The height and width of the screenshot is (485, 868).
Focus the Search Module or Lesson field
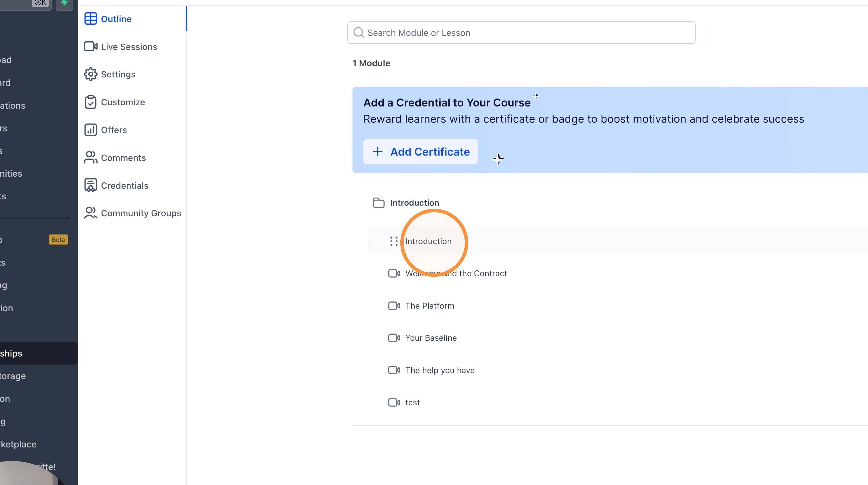coord(521,33)
